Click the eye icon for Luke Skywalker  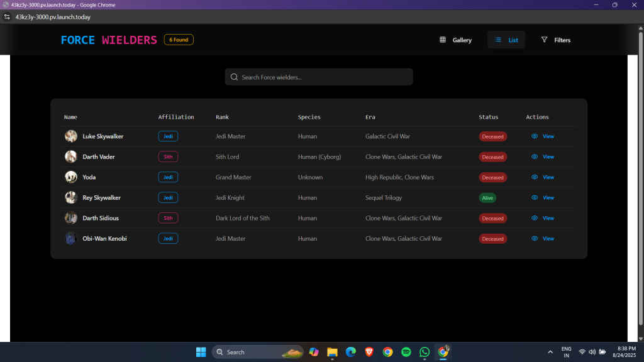535,136
